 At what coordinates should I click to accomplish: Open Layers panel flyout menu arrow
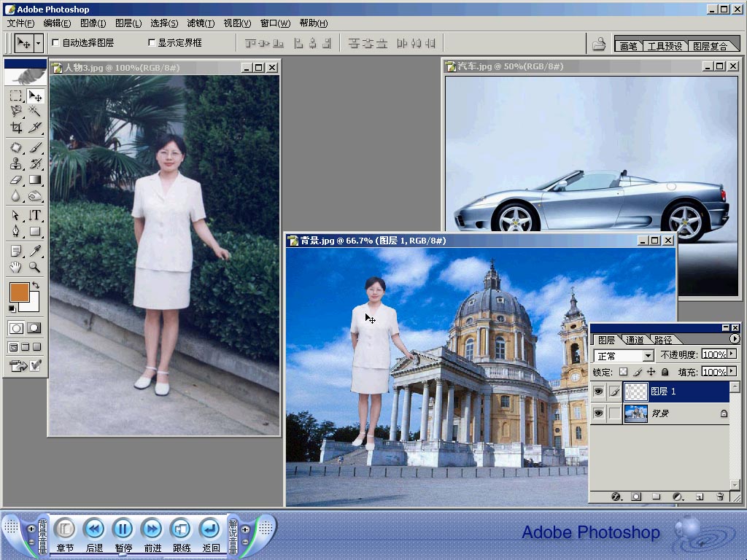point(734,338)
